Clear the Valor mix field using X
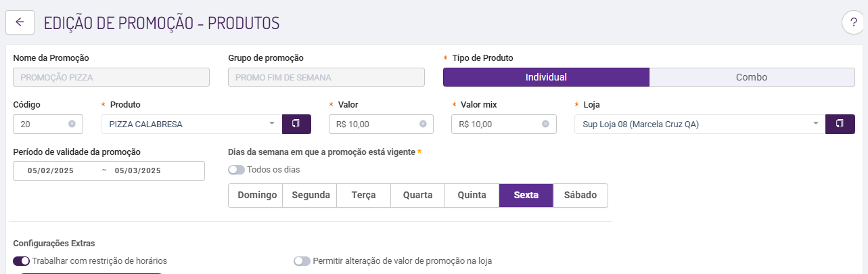Image resolution: width=868 pixels, height=274 pixels. click(545, 124)
